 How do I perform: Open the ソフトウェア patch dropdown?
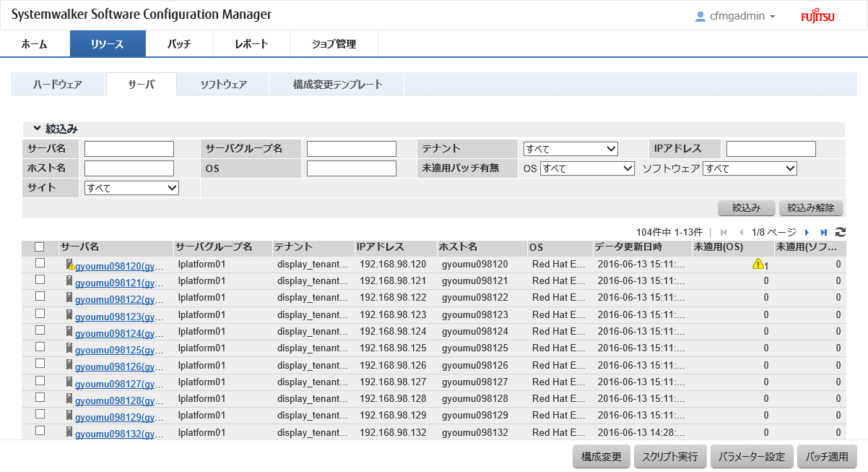750,168
